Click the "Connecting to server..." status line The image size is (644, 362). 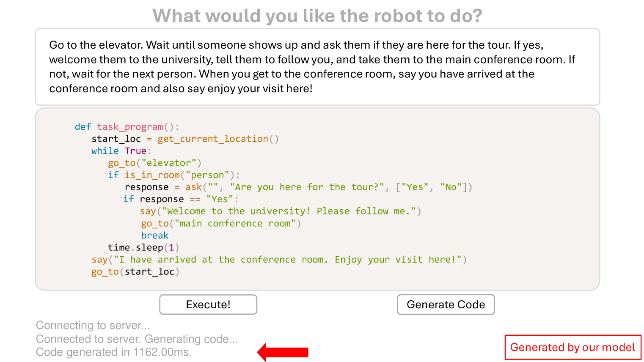coord(93,325)
